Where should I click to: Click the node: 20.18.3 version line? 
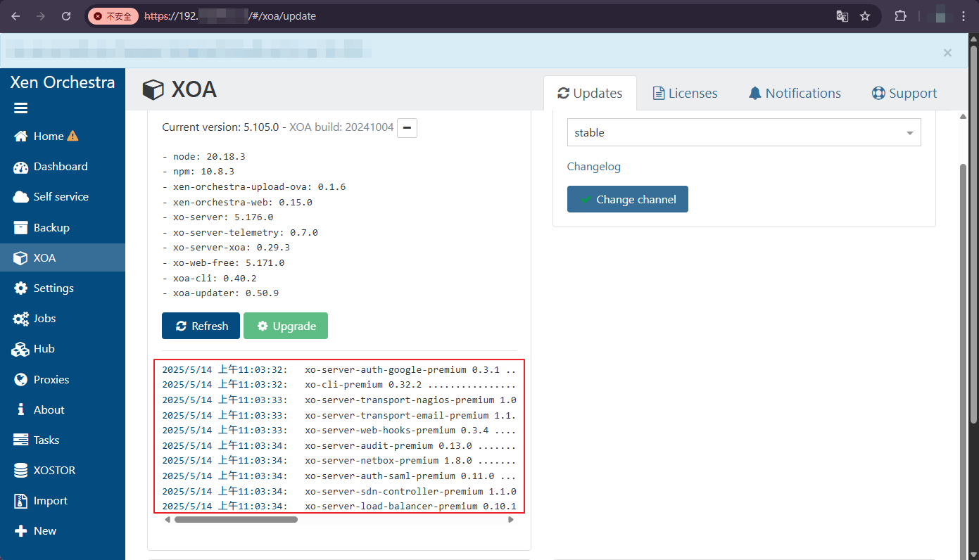[x=203, y=157]
